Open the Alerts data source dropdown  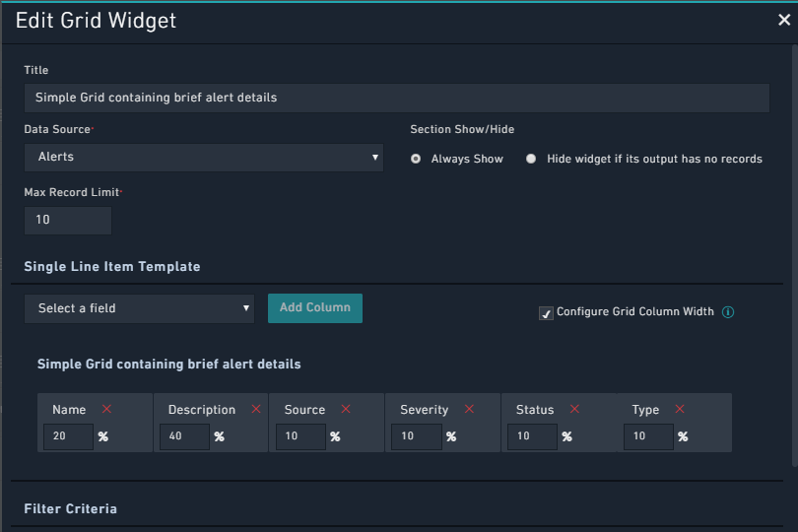tap(204, 158)
